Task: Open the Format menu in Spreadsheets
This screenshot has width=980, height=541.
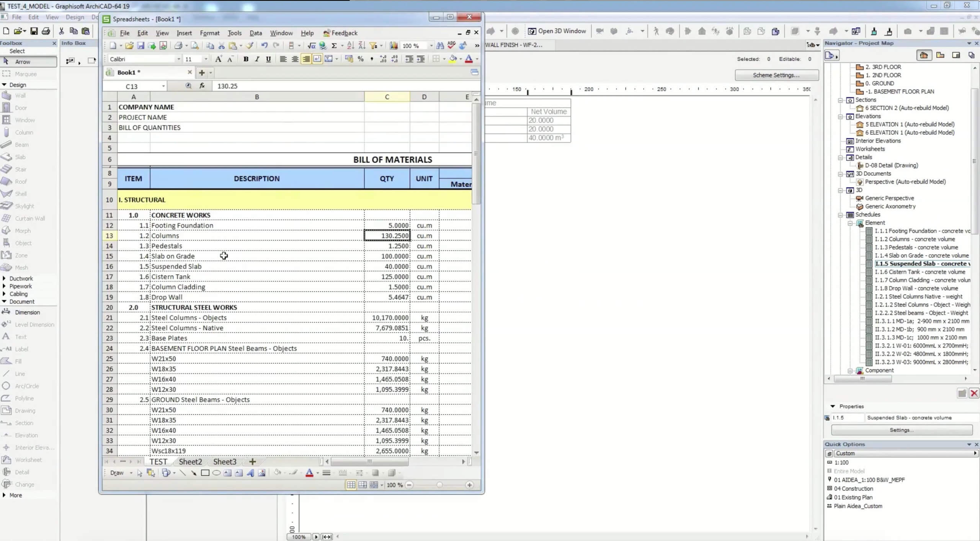Action: (x=209, y=33)
